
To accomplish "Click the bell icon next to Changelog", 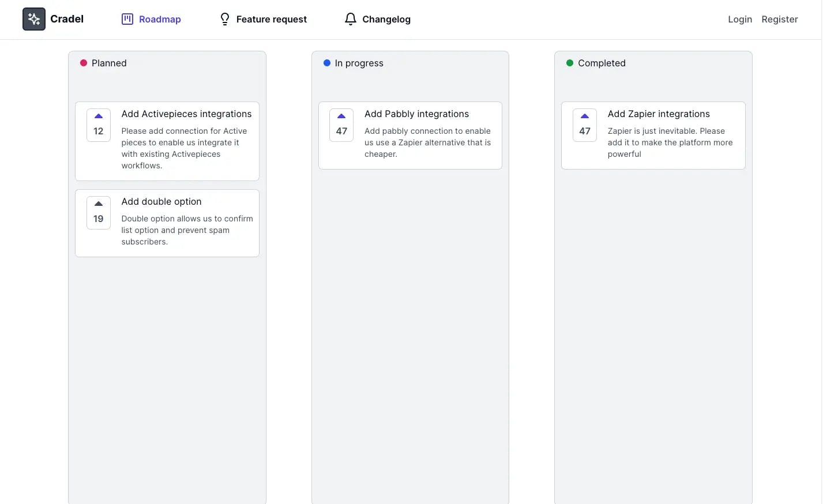I will coord(351,18).
